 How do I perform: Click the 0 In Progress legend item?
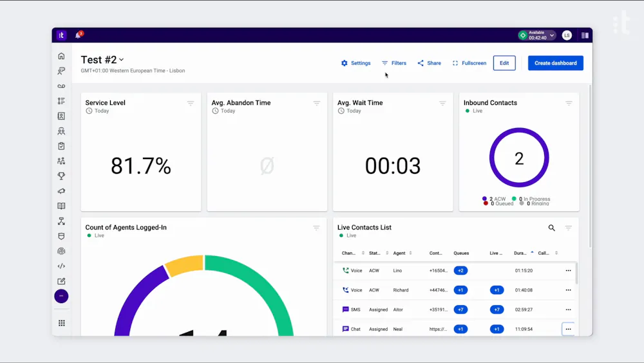tap(531, 199)
